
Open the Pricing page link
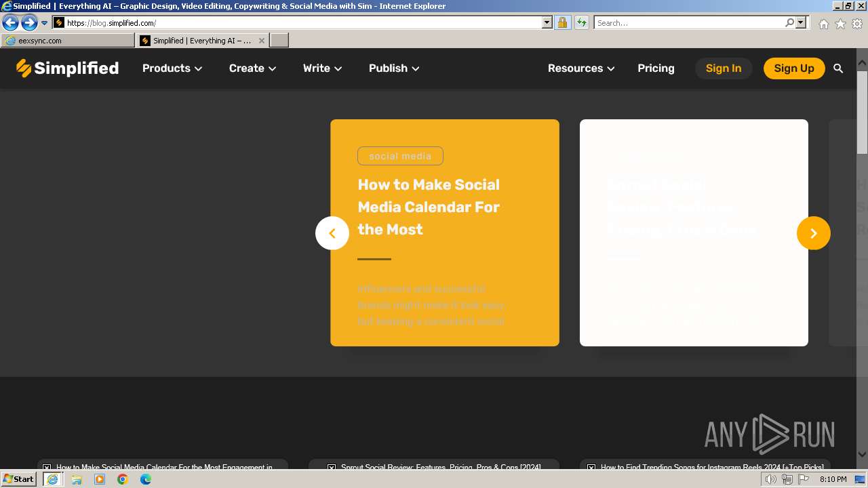[656, 68]
